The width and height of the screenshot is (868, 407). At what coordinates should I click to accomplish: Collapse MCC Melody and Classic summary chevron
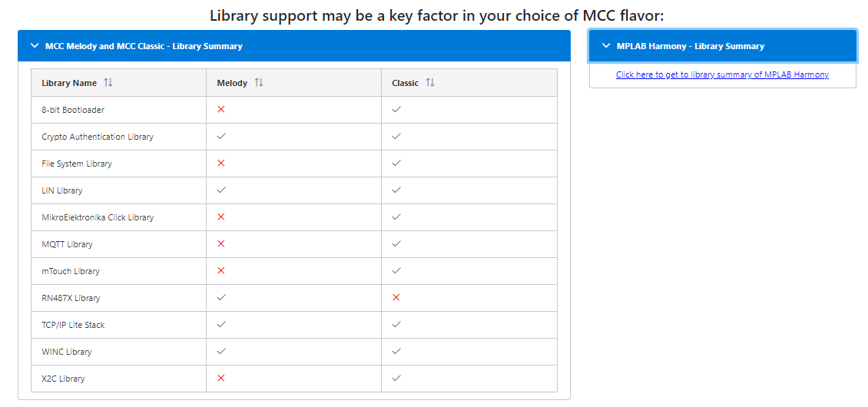pos(35,46)
